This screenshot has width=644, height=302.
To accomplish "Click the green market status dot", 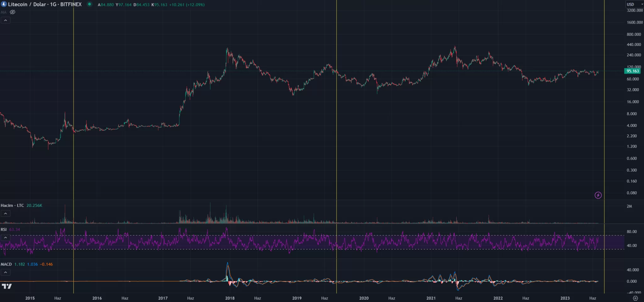I will [90, 4].
